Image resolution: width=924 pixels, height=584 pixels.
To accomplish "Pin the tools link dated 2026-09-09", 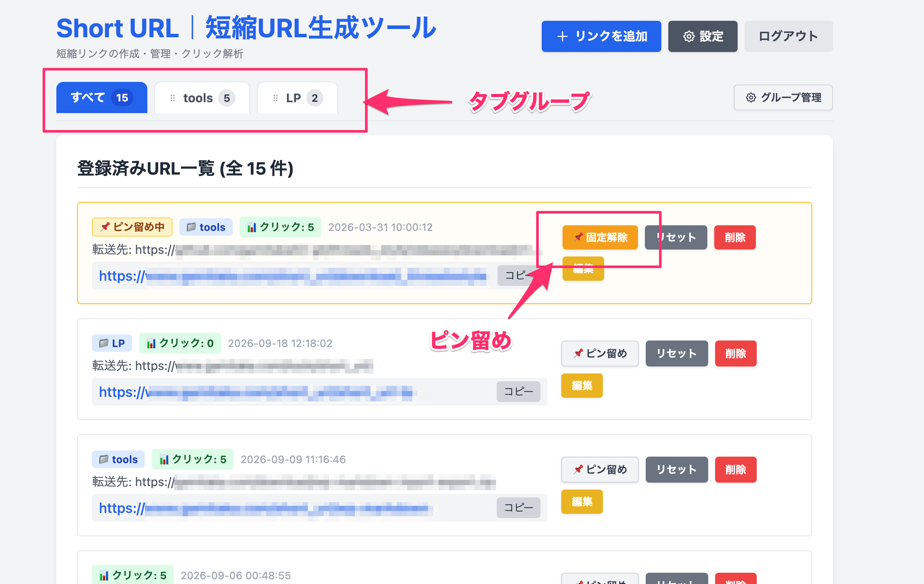I will pos(600,470).
